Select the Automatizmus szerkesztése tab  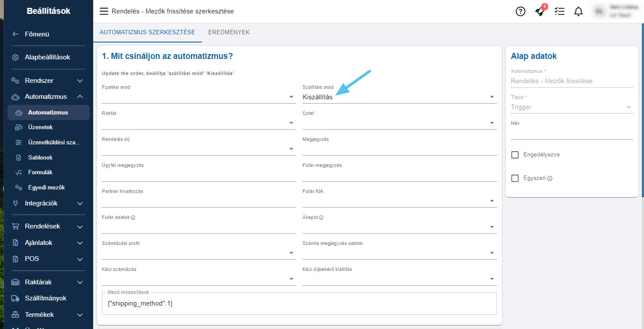[147, 33]
